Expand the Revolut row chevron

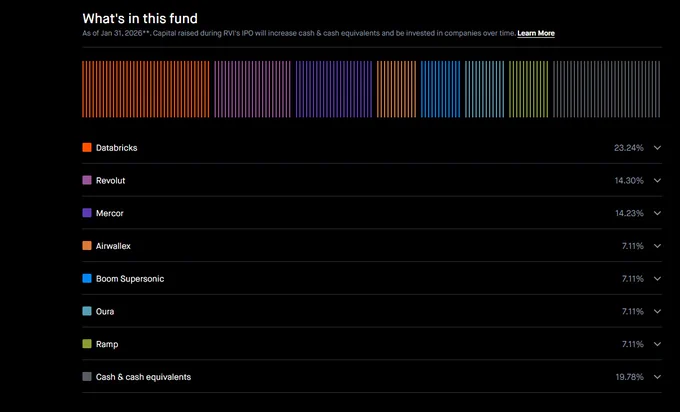[x=657, y=180]
